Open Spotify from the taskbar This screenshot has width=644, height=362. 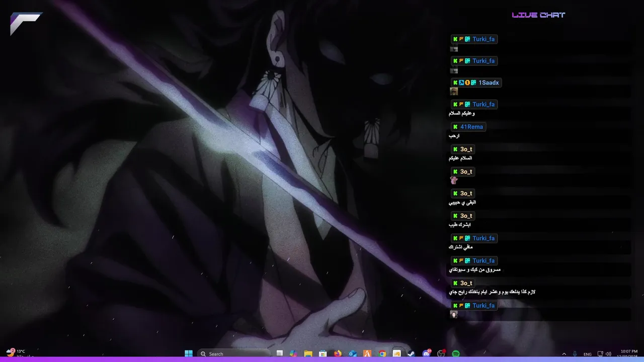point(456,353)
